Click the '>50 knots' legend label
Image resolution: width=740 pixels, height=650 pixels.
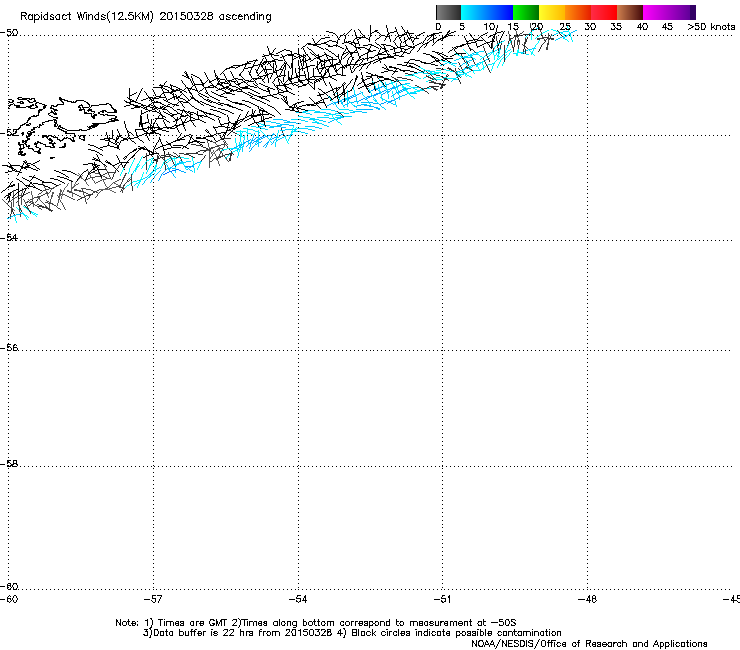[711, 27]
